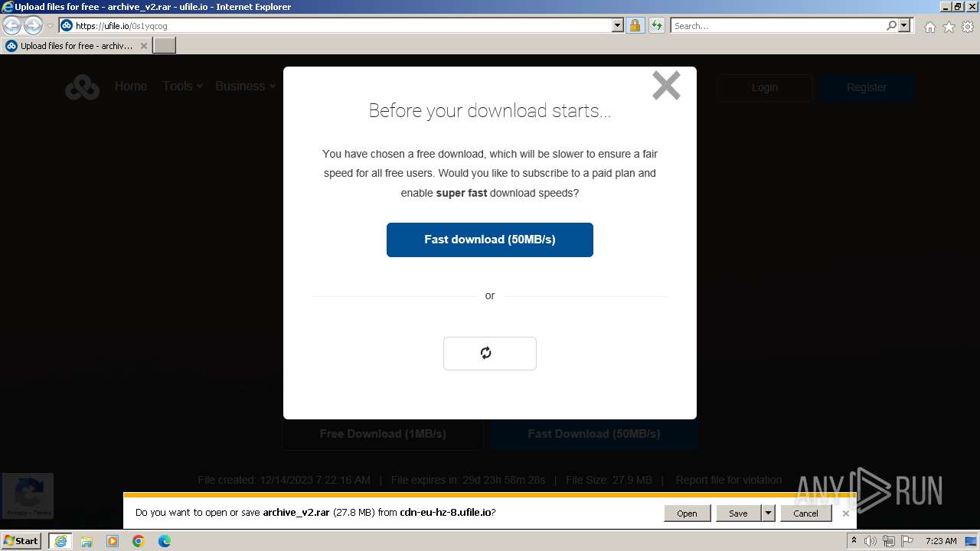980x551 pixels.
Task: Launch Edge from the taskbar
Action: (165, 541)
